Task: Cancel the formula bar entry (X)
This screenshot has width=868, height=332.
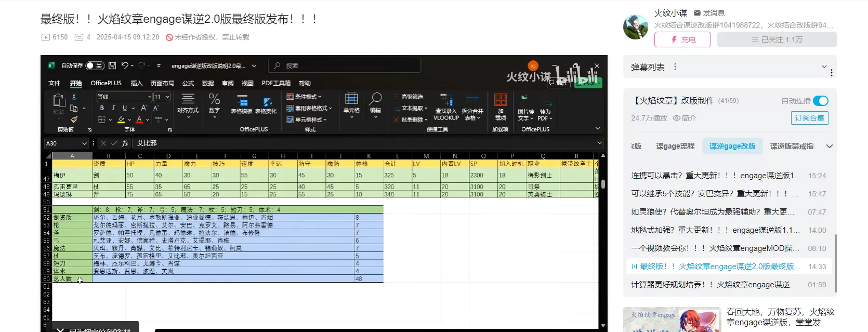Action: (x=103, y=143)
